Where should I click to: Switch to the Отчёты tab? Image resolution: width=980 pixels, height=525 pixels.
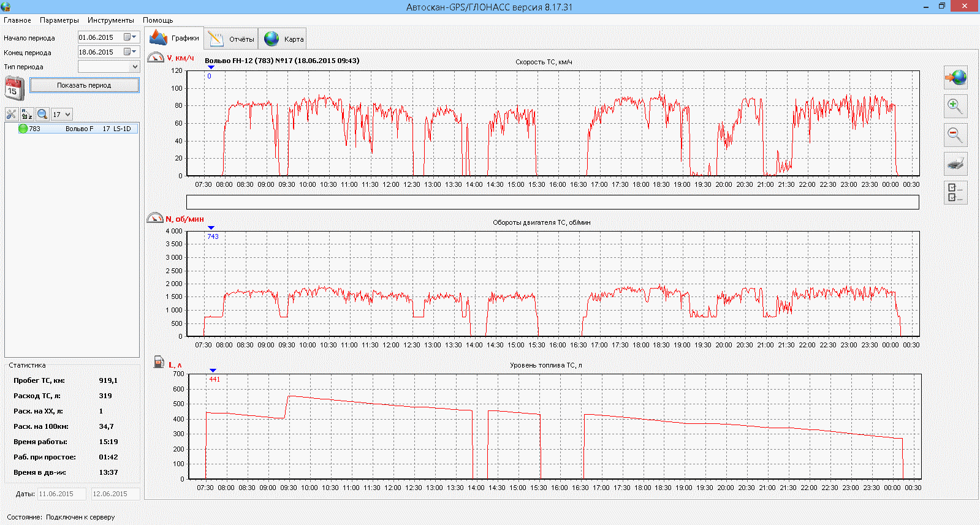click(231, 39)
